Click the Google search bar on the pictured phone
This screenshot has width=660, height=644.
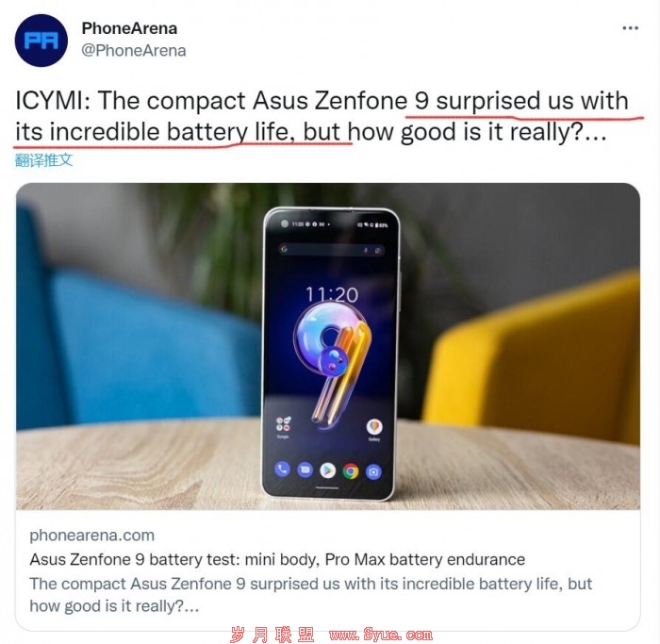pos(331,250)
